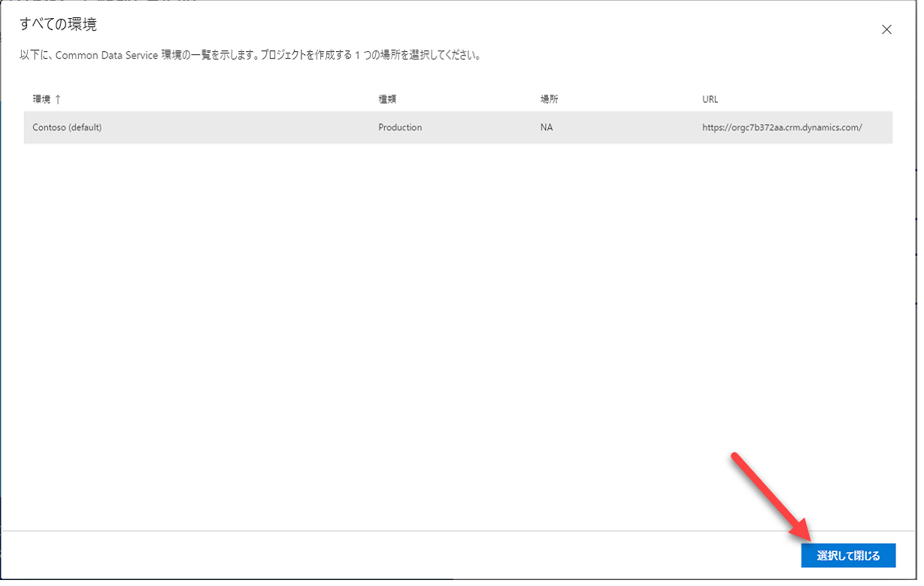The image size is (924, 586).
Task: Confirm selection with 選択して閉じる
Action: coord(847,554)
